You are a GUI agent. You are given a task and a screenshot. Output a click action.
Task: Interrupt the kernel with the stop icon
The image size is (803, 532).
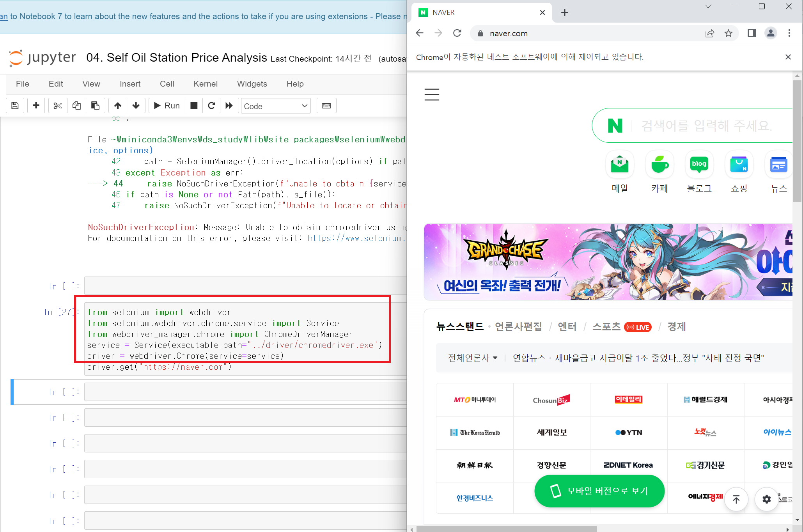point(194,106)
